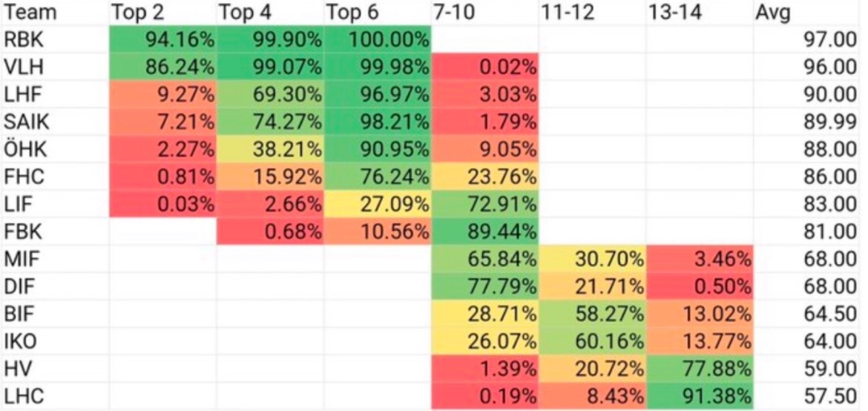Click the 91.38% cell for LHC
Screen dimensions: 868x411
(699, 395)
